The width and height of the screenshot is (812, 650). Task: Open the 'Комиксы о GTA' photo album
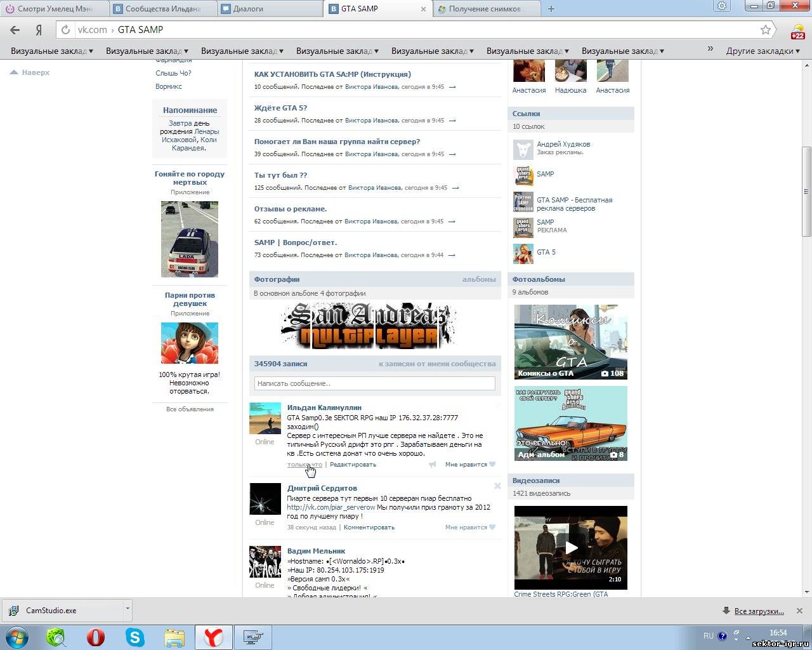coord(571,342)
